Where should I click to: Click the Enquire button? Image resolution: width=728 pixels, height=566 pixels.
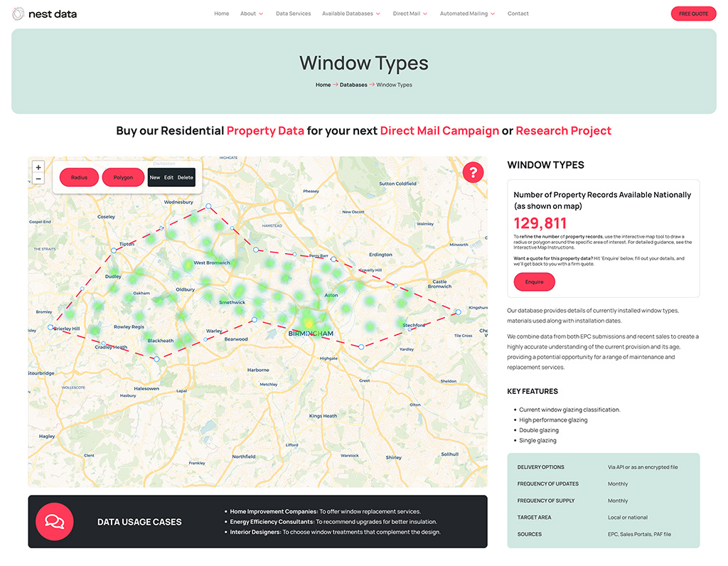(x=534, y=282)
